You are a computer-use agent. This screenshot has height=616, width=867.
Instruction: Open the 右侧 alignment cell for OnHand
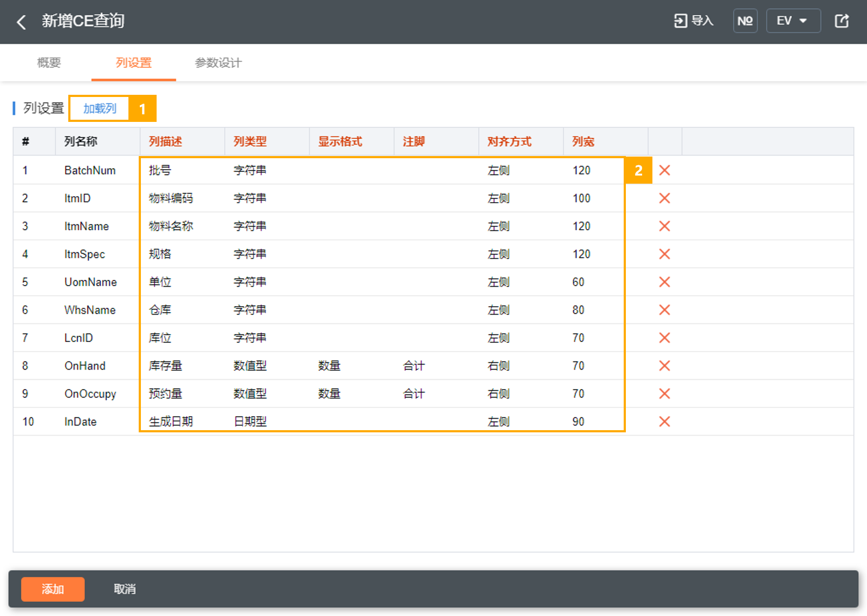[521, 366]
